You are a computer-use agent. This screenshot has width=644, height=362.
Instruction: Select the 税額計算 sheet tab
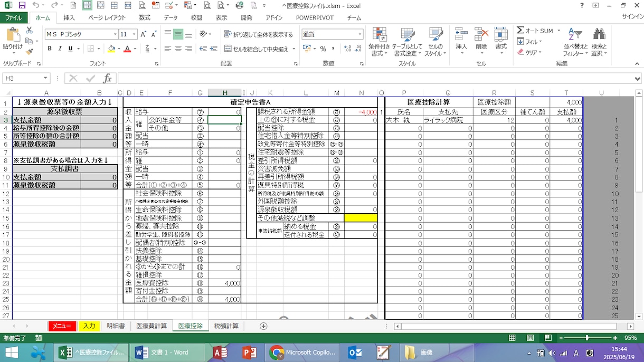[x=226, y=326]
